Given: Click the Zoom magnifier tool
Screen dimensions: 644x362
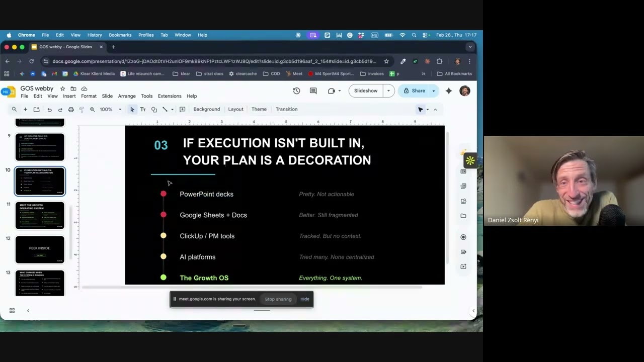Looking at the screenshot, I should point(93,109).
